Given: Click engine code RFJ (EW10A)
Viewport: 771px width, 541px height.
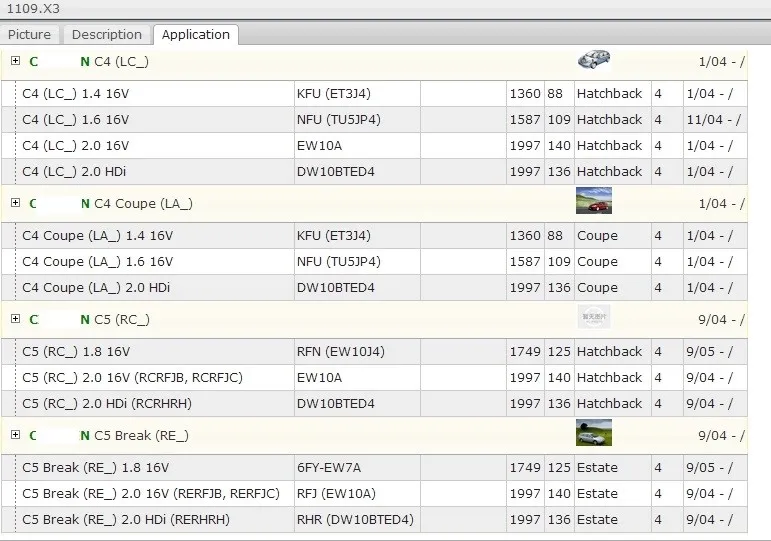Looking at the screenshot, I should [x=336, y=494].
